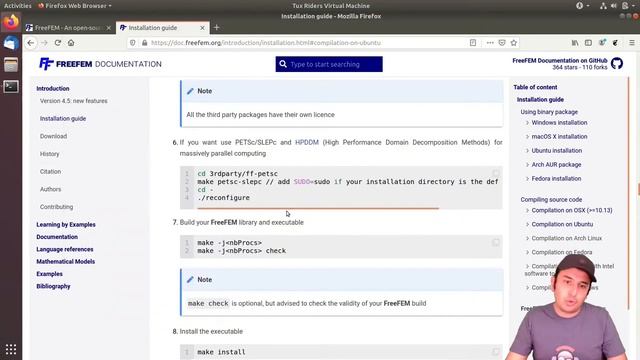Bookmark this page with the star icon
640x360 pixels.
click(513, 43)
